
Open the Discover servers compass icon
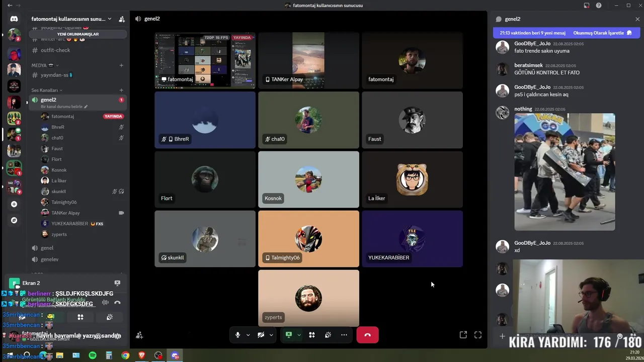coord(14,220)
